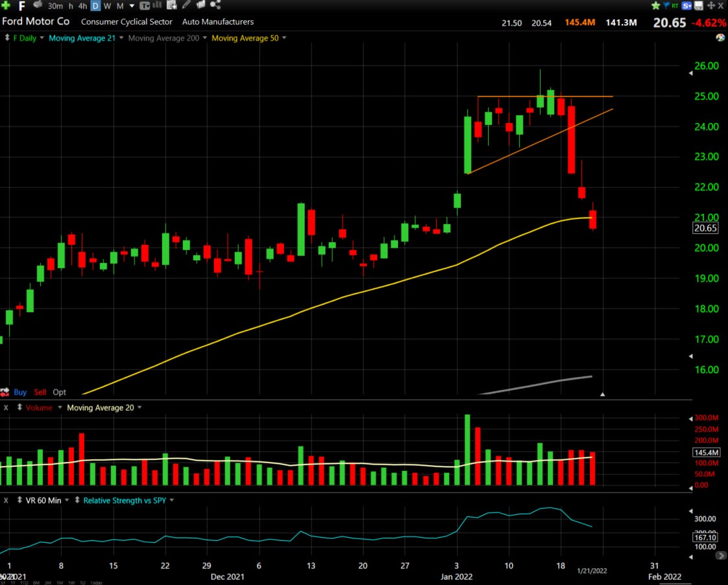The height and width of the screenshot is (585, 728).
Task: Click the stamp icon beside the F symbol
Action: tap(38, 5)
